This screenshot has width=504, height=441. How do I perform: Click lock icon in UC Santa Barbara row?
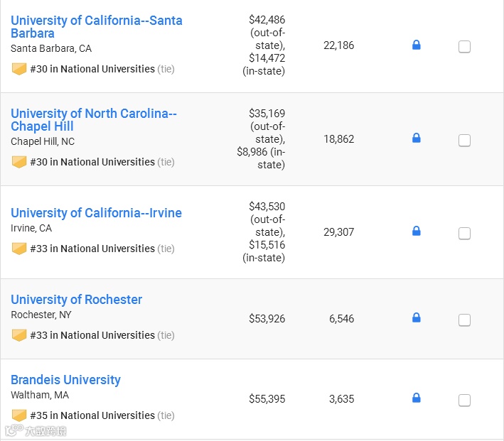tap(417, 45)
